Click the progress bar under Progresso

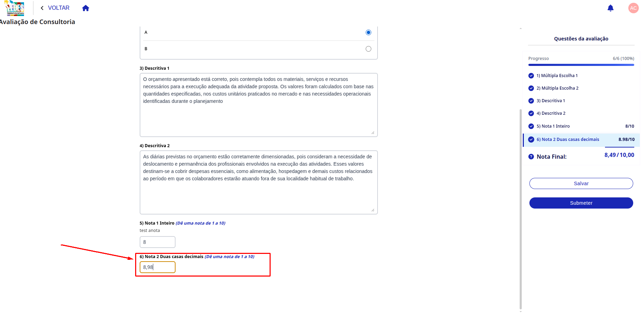click(x=581, y=65)
